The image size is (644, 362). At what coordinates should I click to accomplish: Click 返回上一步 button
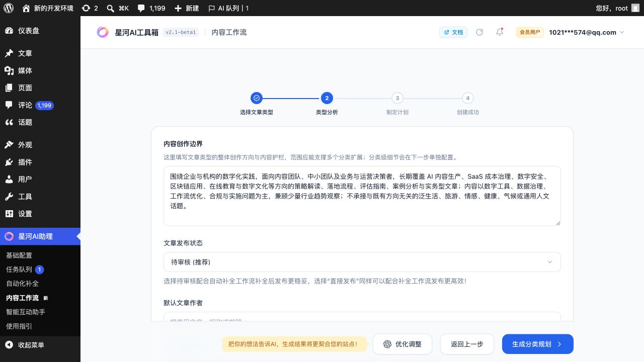coord(467,344)
